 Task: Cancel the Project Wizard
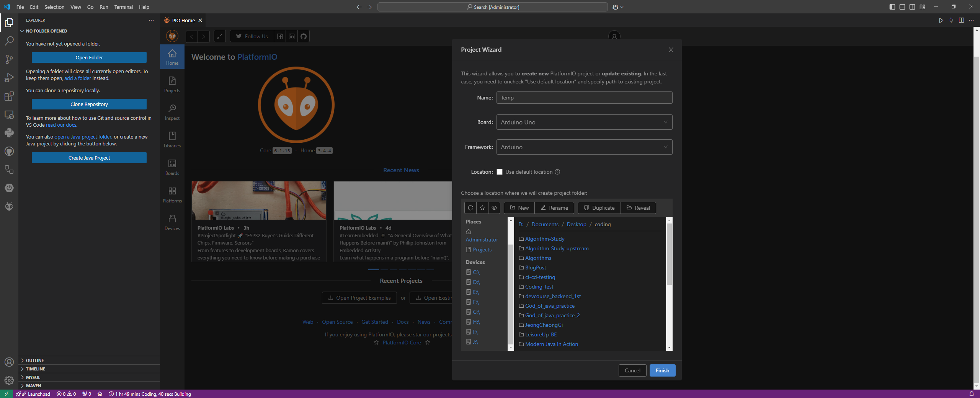pyautogui.click(x=632, y=370)
